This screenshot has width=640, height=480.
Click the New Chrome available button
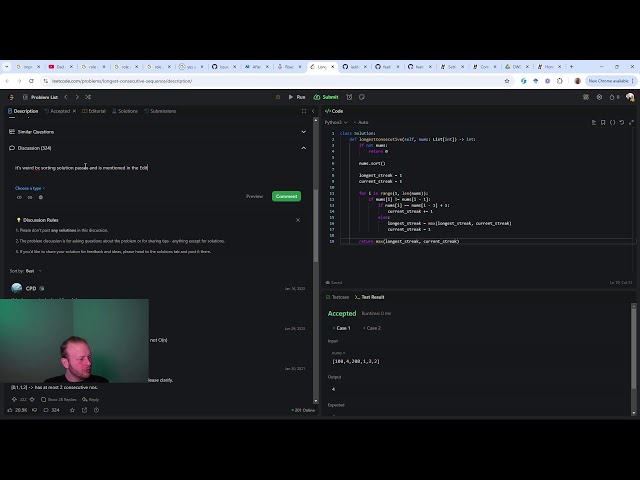(x=611, y=81)
